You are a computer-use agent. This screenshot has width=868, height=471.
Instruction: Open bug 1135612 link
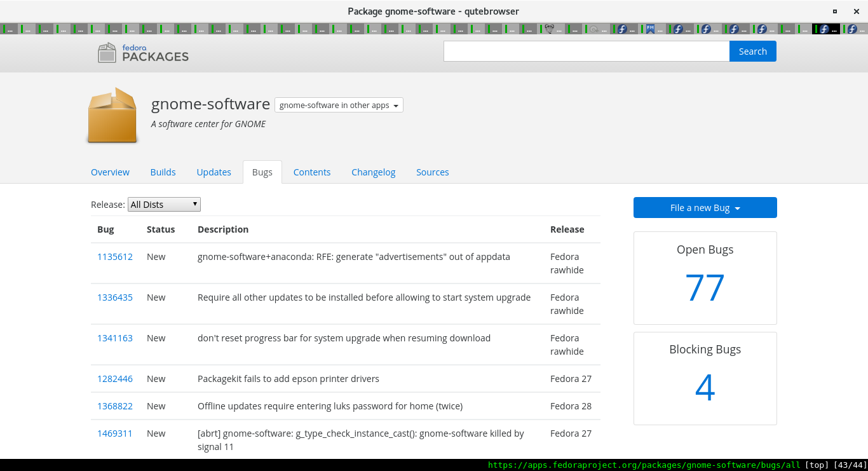click(x=115, y=257)
